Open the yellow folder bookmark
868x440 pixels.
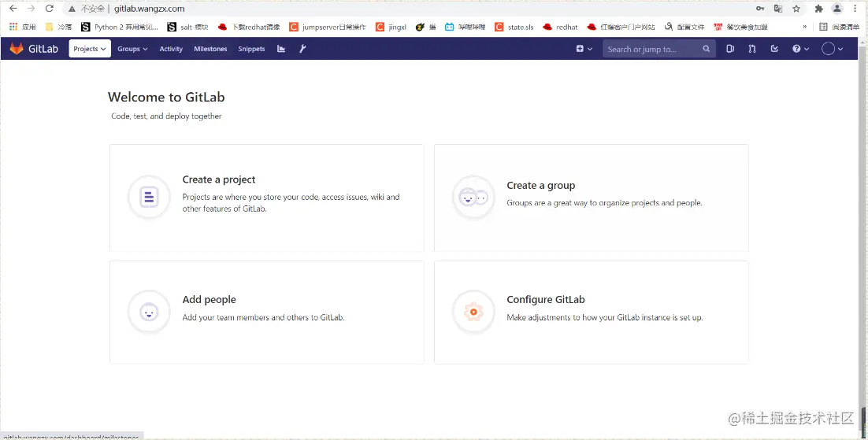click(58, 27)
